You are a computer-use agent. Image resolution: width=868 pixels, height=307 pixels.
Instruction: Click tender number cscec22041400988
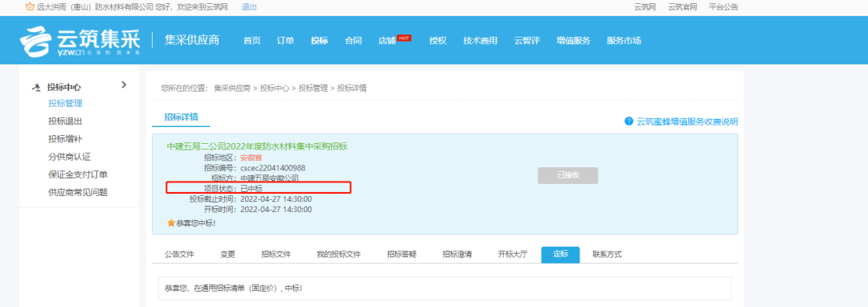(x=273, y=168)
